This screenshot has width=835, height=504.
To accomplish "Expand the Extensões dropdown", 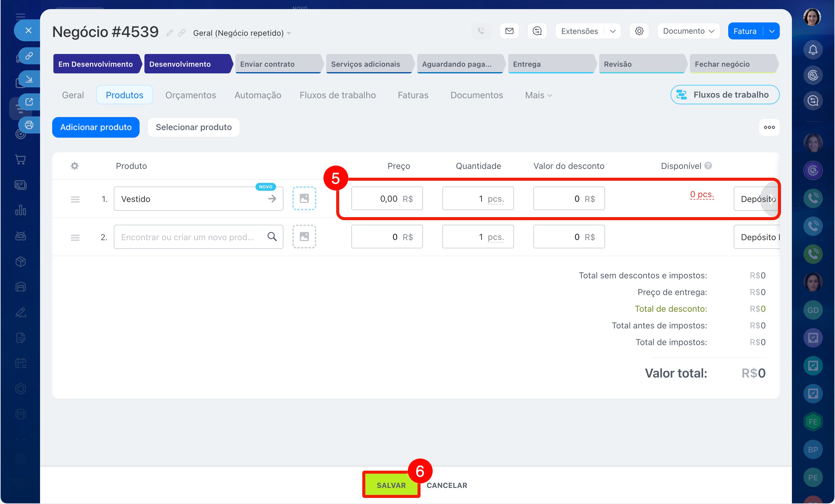I will (x=612, y=31).
